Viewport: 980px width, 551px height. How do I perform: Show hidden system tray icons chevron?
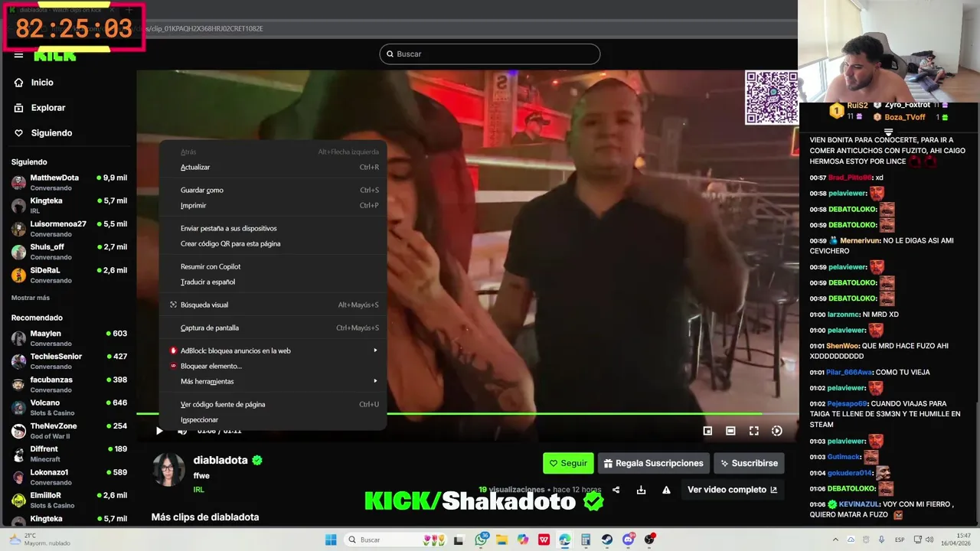[x=835, y=540]
